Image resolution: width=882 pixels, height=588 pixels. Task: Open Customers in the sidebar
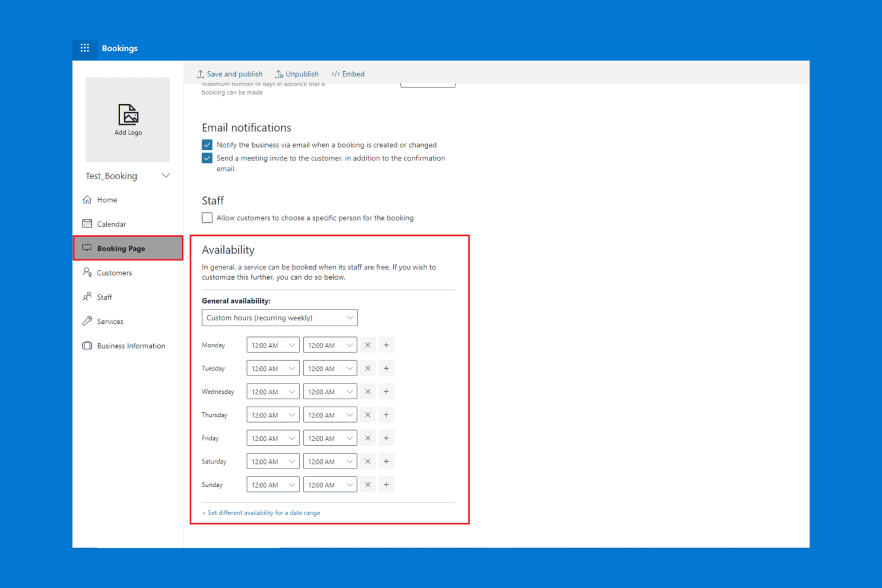127,273
